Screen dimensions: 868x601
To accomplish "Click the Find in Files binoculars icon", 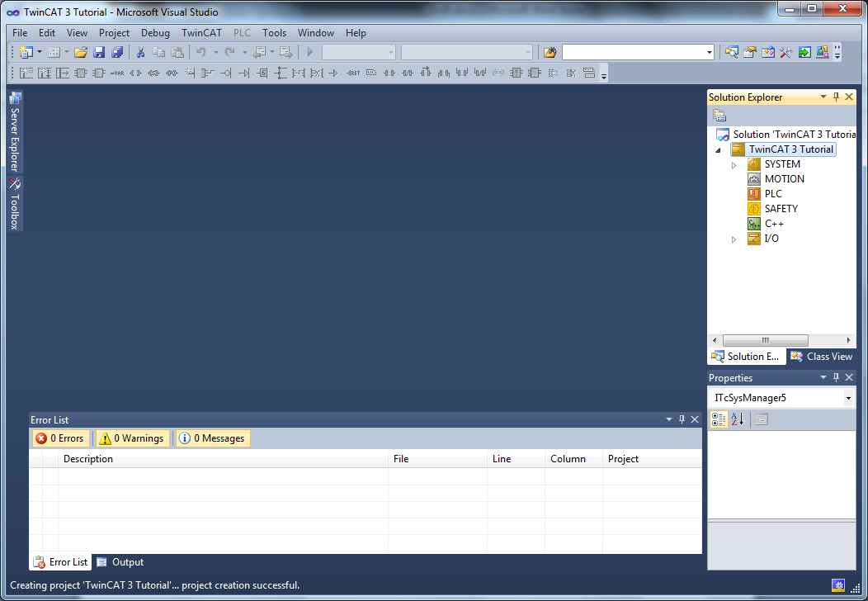I will point(550,53).
